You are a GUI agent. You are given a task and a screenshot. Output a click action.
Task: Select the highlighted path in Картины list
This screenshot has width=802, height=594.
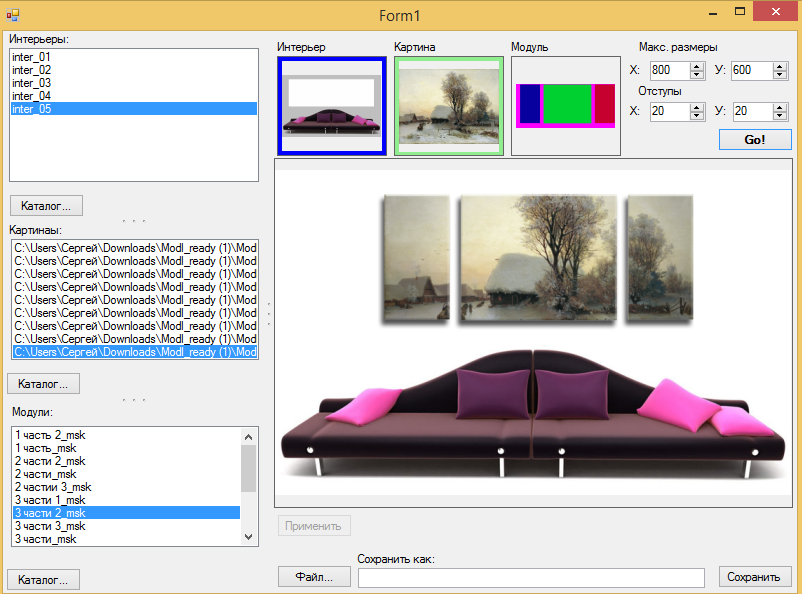tap(135, 352)
